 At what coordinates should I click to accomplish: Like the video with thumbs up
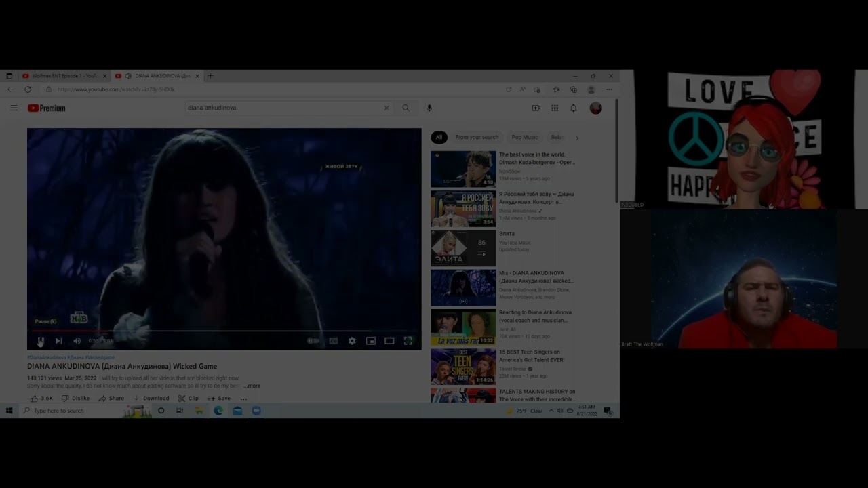(x=41, y=399)
